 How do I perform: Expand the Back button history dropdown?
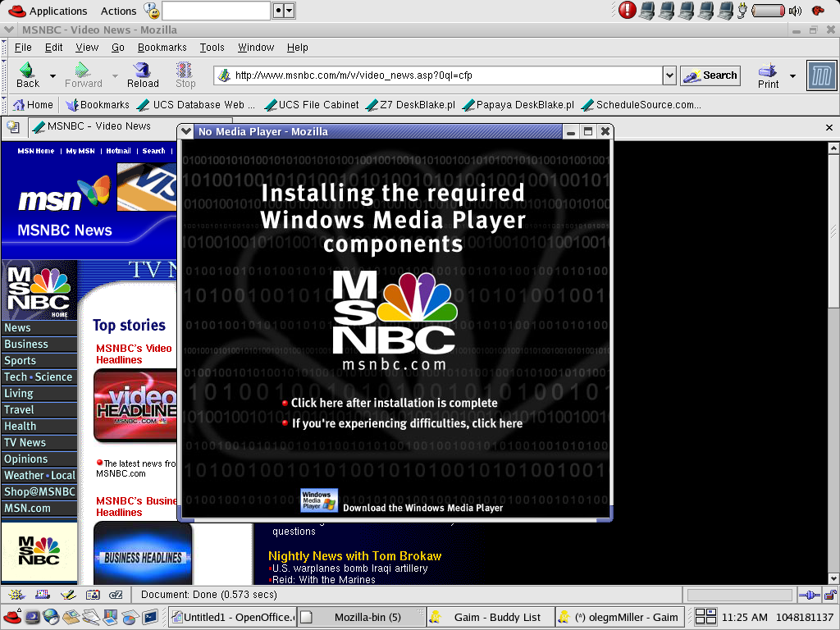(x=52, y=76)
